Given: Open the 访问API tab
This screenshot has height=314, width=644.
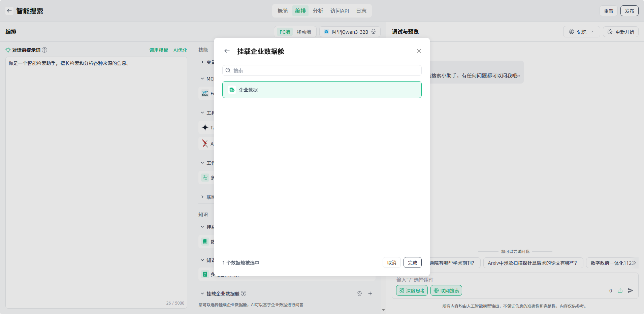Looking at the screenshot, I should [x=340, y=11].
